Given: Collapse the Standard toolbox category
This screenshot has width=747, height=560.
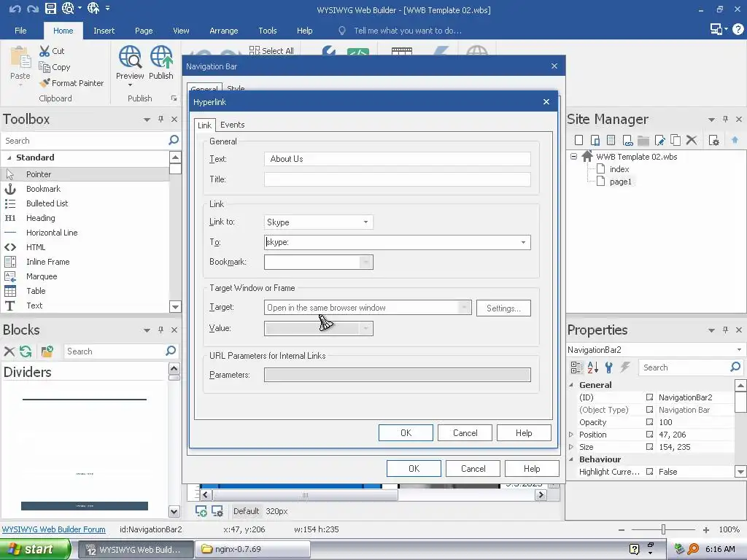Looking at the screenshot, I should [x=9, y=157].
